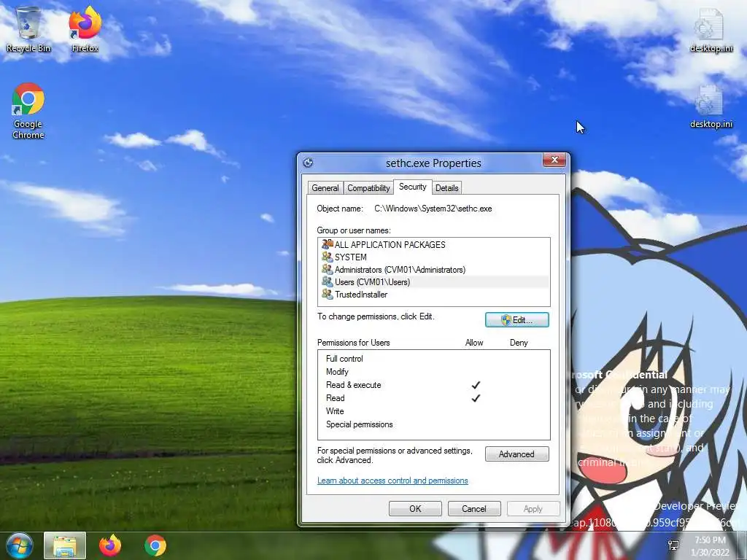This screenshot has height=560, width=747.
Task: Select Administrators (CVM01\Administrators) entry
Action: [433, 270]
